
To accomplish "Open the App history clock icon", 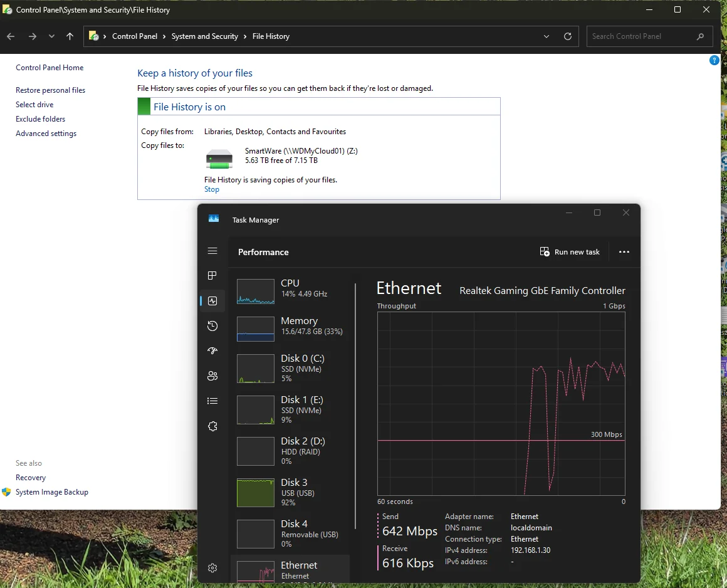I will pyautogui.click(x=212, y=326).
